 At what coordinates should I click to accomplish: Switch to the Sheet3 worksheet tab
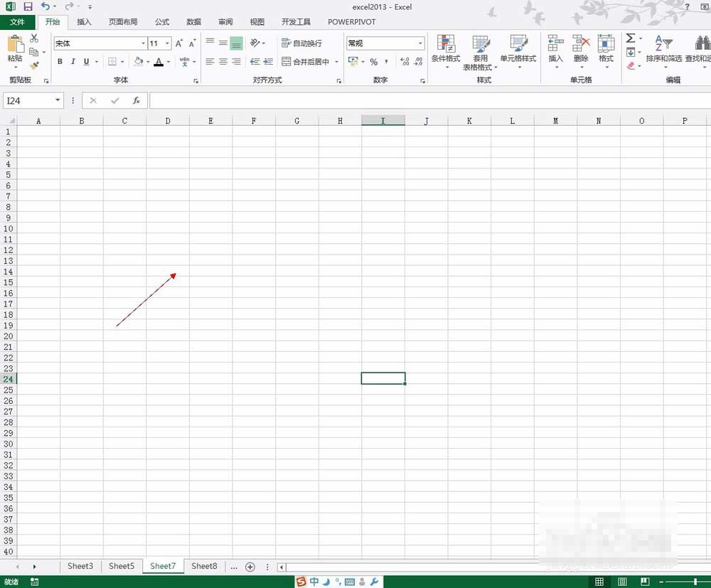pos(80,566)
